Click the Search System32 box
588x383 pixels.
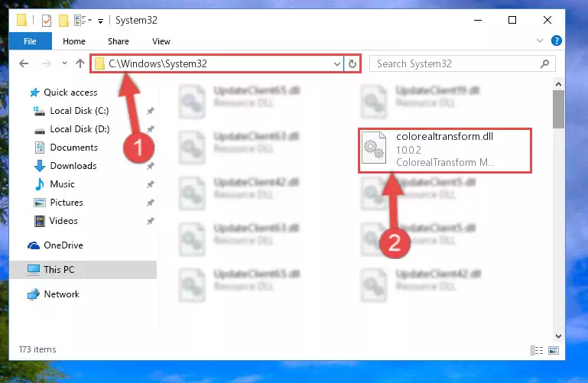point(462,63)
